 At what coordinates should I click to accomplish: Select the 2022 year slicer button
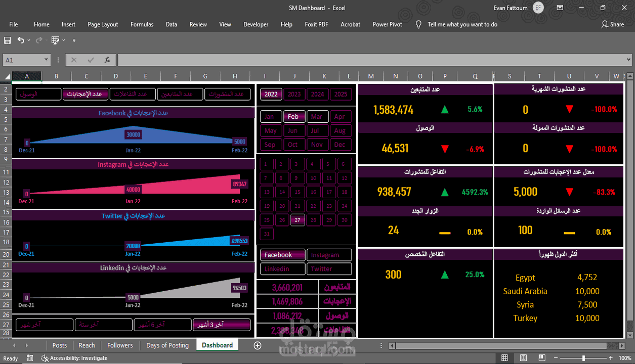coord(271,94)
